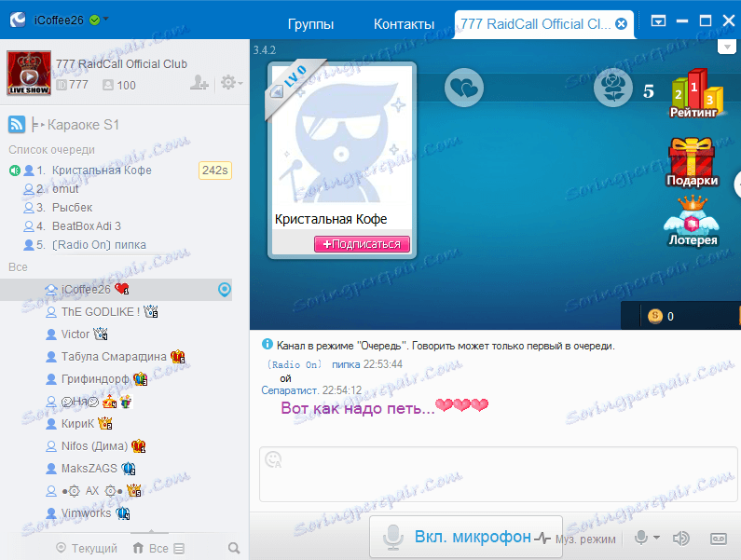Select user КириК
This screenshot has width=741, height=560.
click(x=77, y=424)
